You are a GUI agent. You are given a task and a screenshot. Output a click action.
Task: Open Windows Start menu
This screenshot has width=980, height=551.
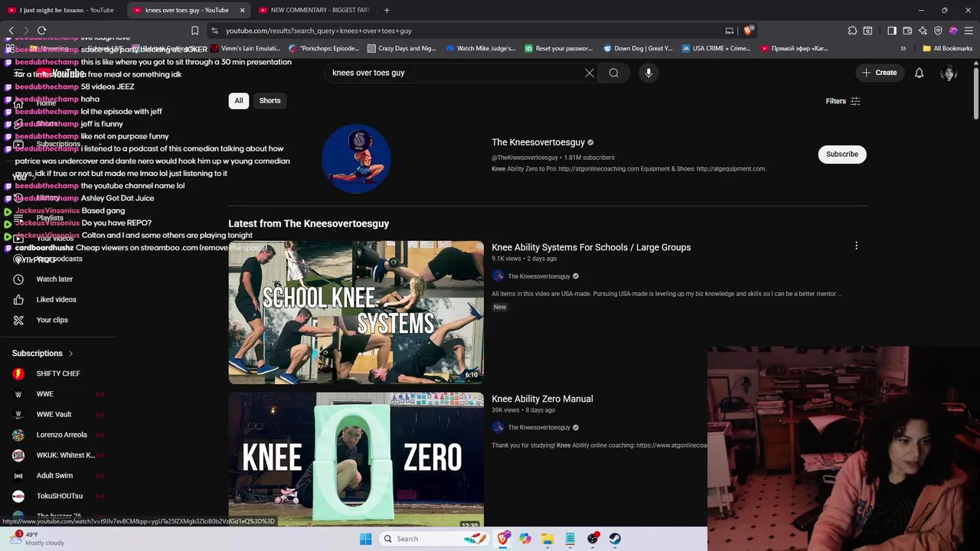coord(365,539)
